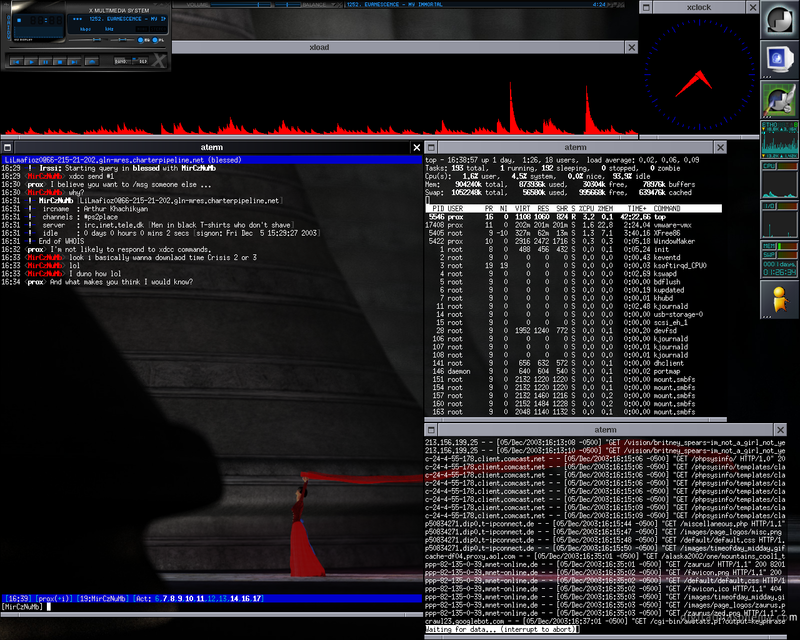
Task: Close the aterm window running top
Action: click(x=720, y=147)
